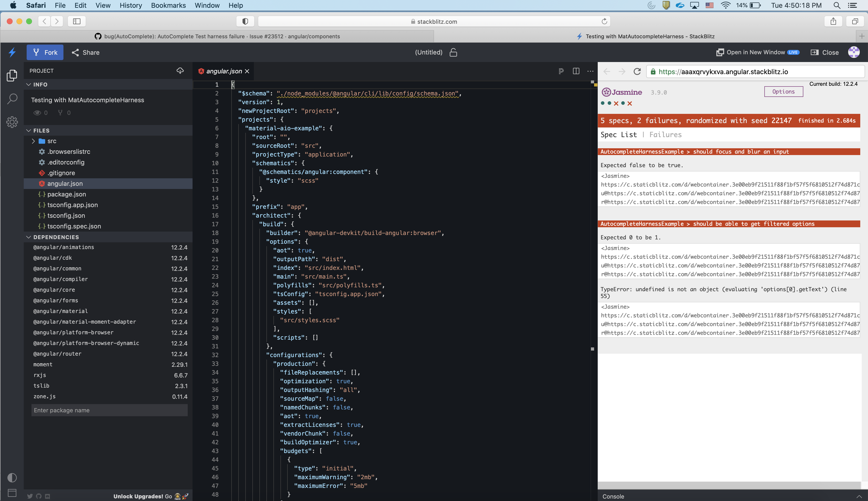Click the Fork button
Image resolution: width=868 pixels, height=501 pixels.
(45, 52)
